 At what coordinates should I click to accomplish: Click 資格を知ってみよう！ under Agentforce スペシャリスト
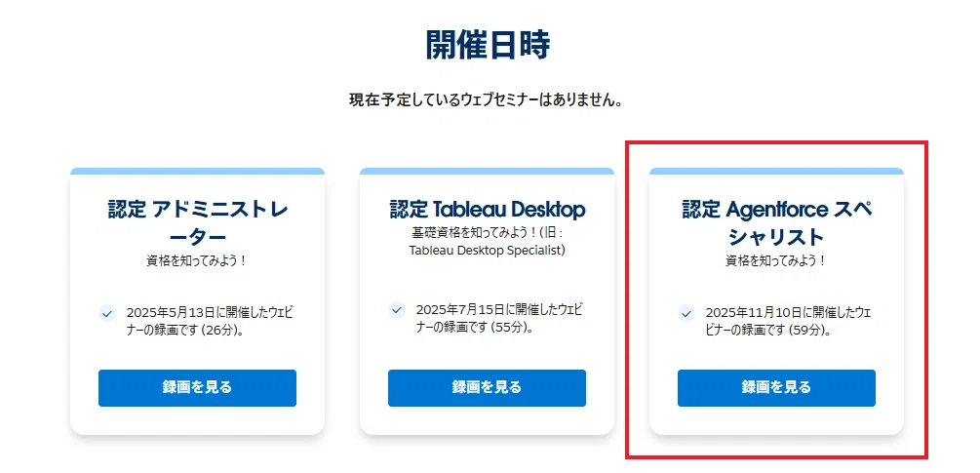[776, 260]
